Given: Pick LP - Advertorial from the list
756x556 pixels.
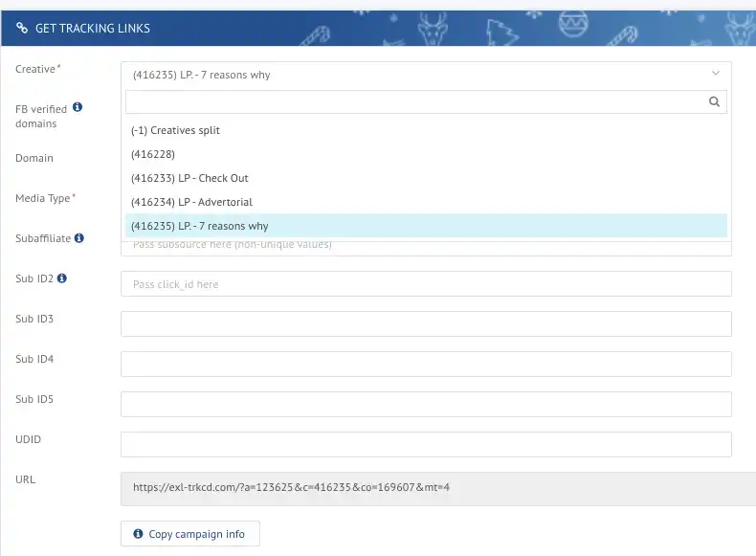Looking at the screenshot, I should (426, 202).
